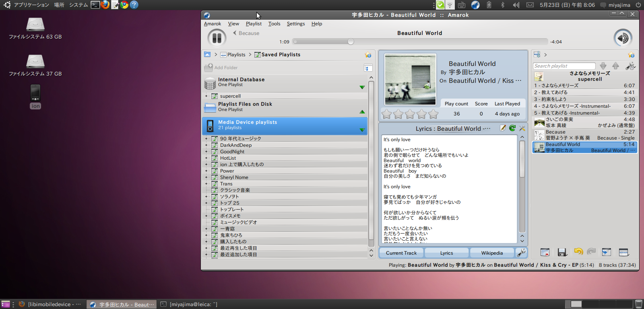Click the Beautiful World album cover art

410,79
